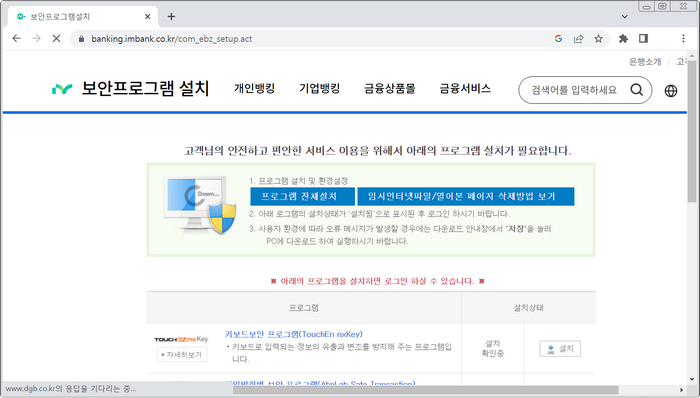Open the Extensions puzzle icon
Viewport: 700px width, 398px height.
[x=623, y=39]
